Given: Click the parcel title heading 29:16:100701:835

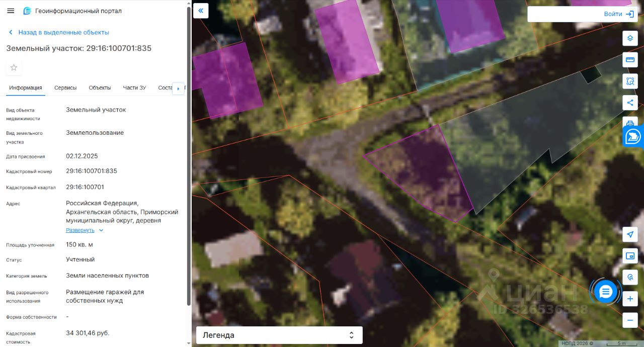Looking at the screenshot, I should coord(78,48).
